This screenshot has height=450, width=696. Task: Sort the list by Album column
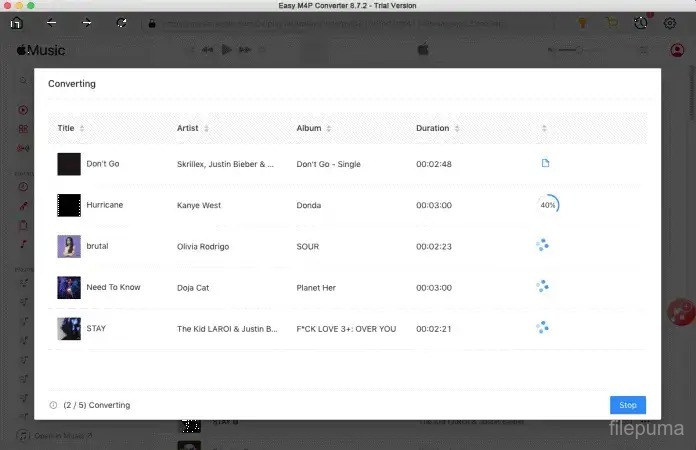(328, 128)
